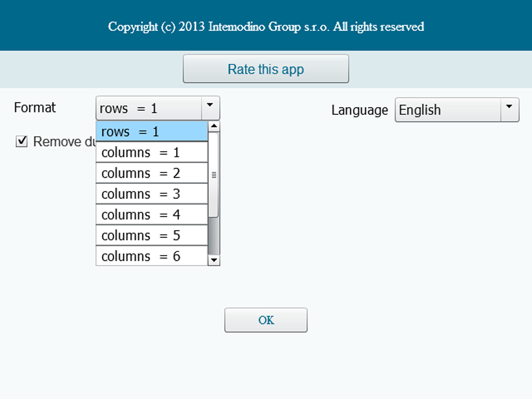Viewport: 532px width, 399px height.
Task: Click the scrollbar track below the thumb
Action: point(214,236)
